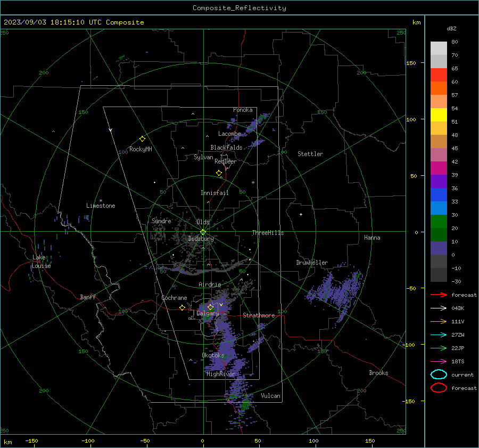The width and height of the screenshot is (479, 448).
Task: Click the red forecast arrow in legend
Action: tap(439, 295)
